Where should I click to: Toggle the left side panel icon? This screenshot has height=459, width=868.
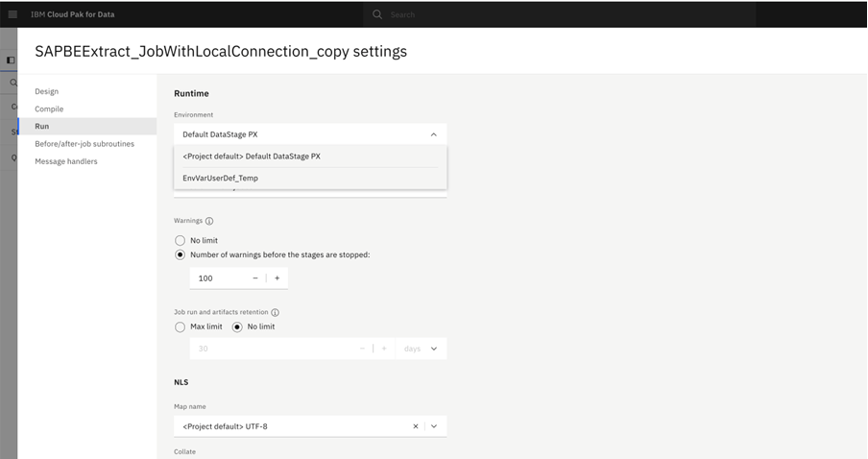10,60
